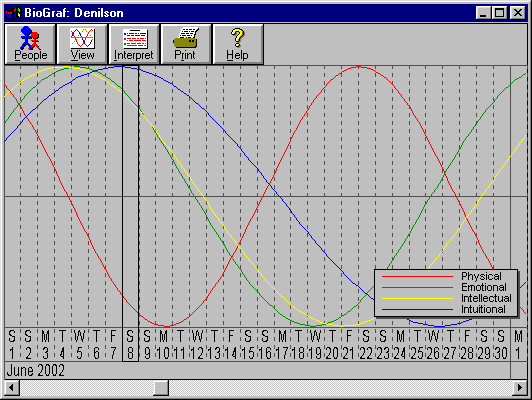The height and width of the screenshot is (400, 532).
Task: Click the View waveform icon
Action: pyautogui.click(x=82, y=38)
